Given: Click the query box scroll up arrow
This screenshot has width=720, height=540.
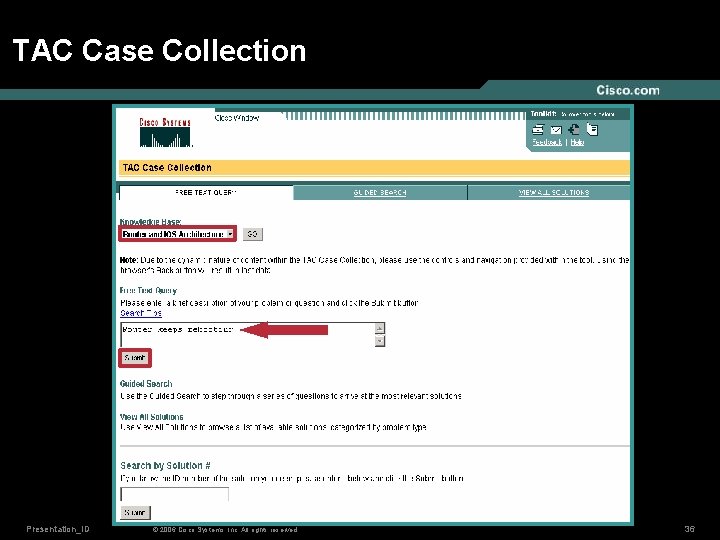Looking at the screenshot, I should [380, 328].
